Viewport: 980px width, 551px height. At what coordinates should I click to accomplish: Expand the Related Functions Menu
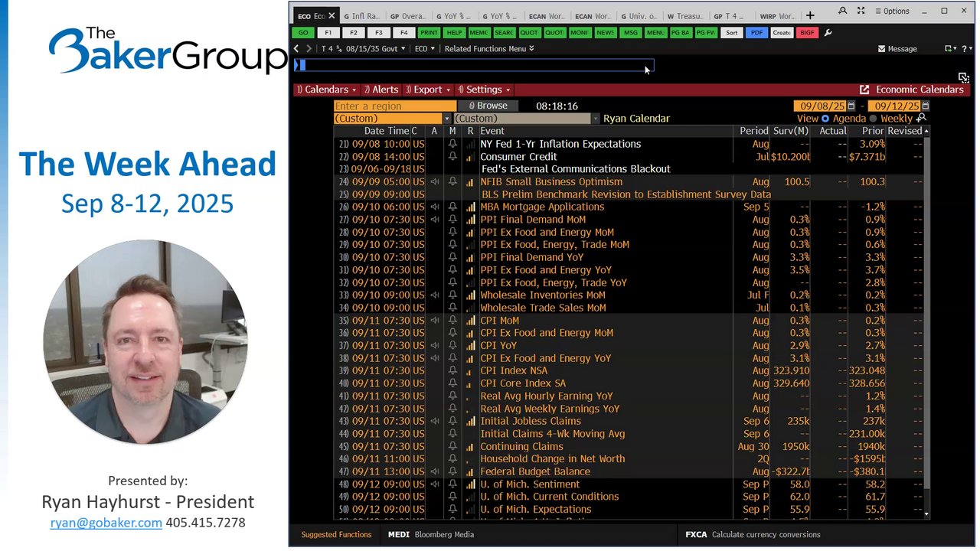489,49
